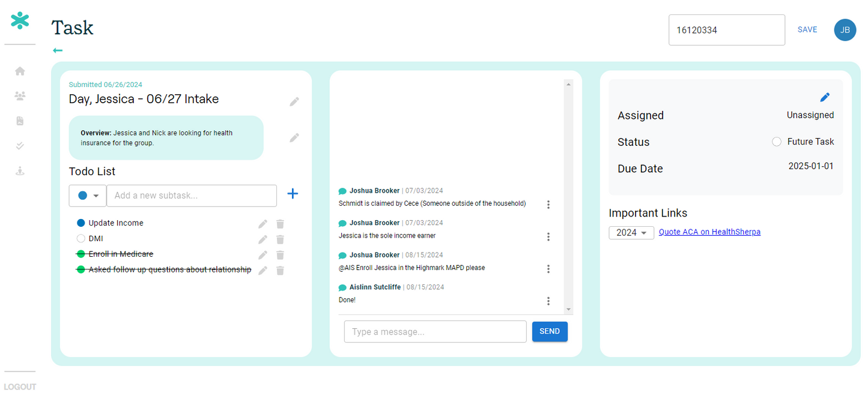Click the home icon in sidebar
Viewport: 868px width, 402px height.
point(20,71)
